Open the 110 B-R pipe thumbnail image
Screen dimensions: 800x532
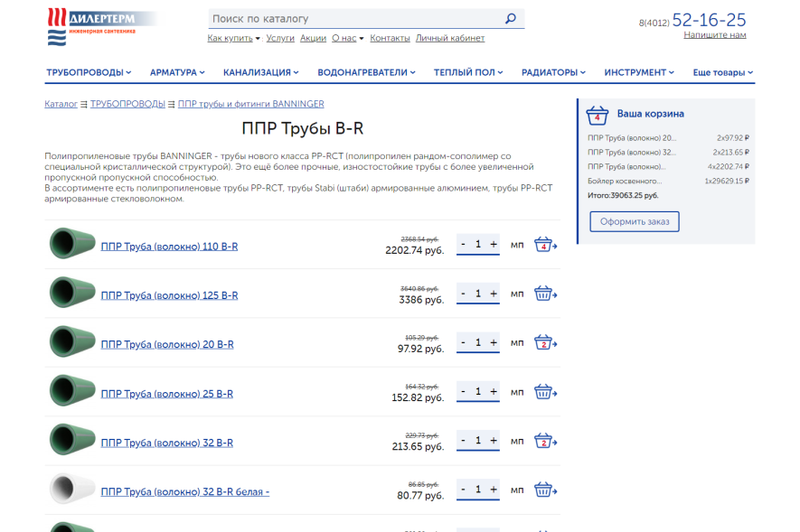(x=72, y=243)
